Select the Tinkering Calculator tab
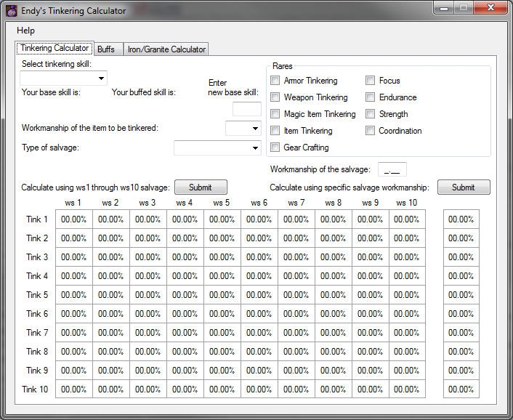 point(54,48)
